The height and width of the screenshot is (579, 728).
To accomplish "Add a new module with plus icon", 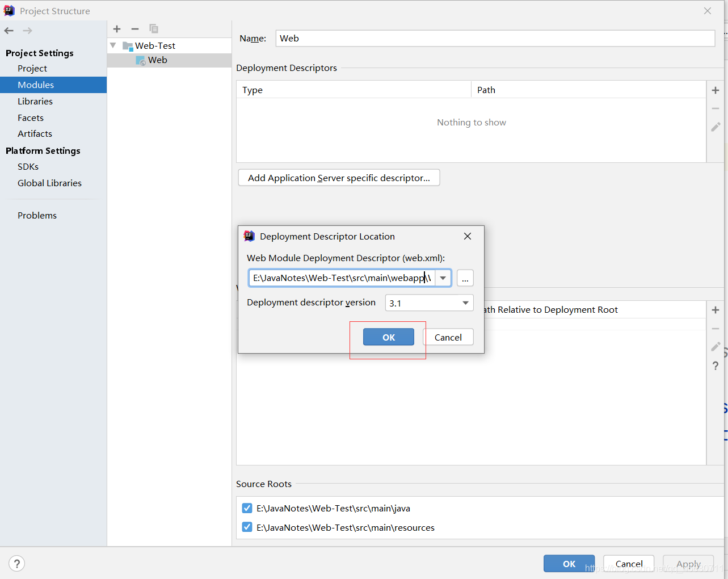I will [x=117, y=29].
